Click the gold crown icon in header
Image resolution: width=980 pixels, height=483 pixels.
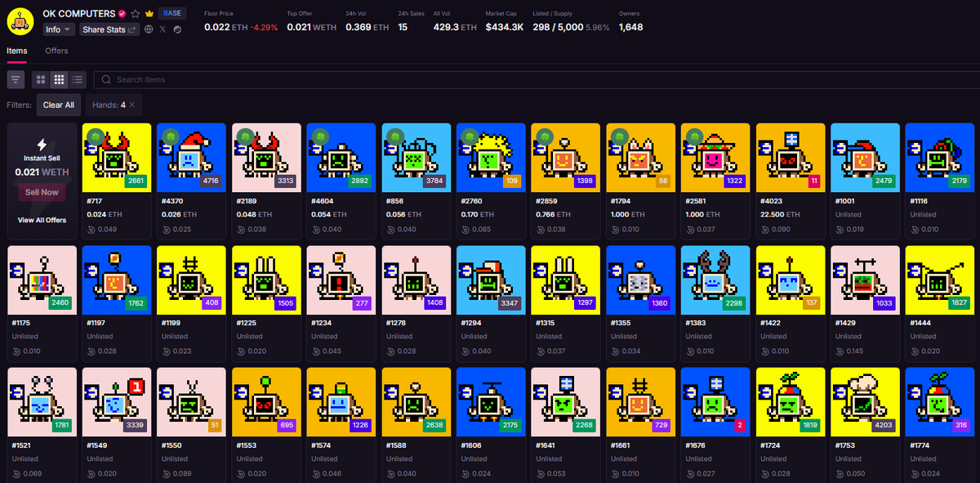(x=149, y=14)
